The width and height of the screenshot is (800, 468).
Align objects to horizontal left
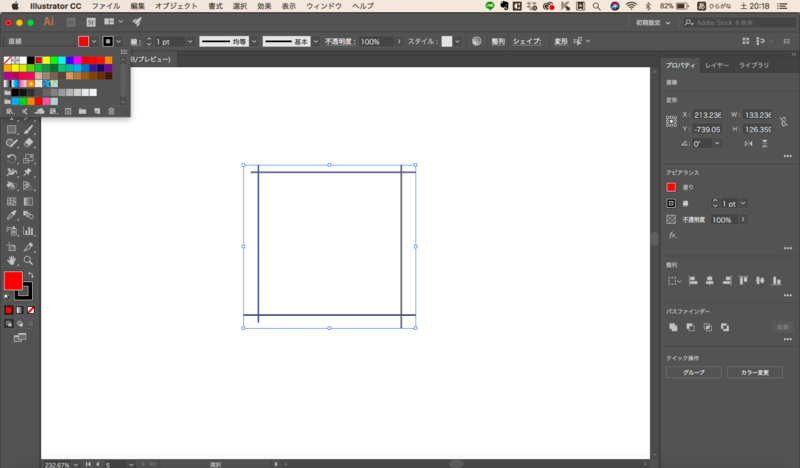(693, 281)
